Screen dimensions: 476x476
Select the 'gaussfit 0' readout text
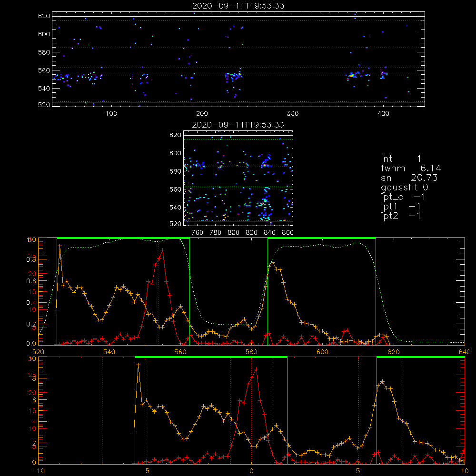[405, 187]
